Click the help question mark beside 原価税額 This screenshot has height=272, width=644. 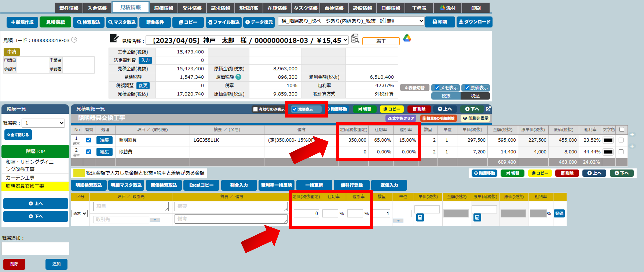click(x=239, y=77)
